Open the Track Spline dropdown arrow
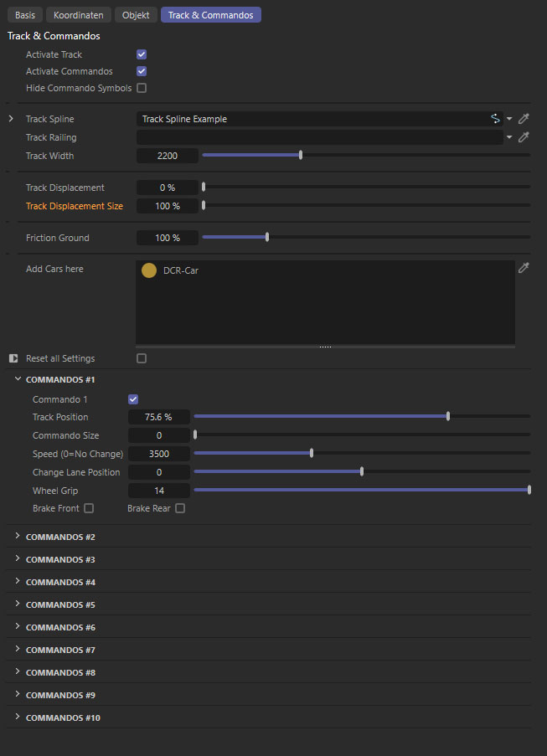 (509, 119)
